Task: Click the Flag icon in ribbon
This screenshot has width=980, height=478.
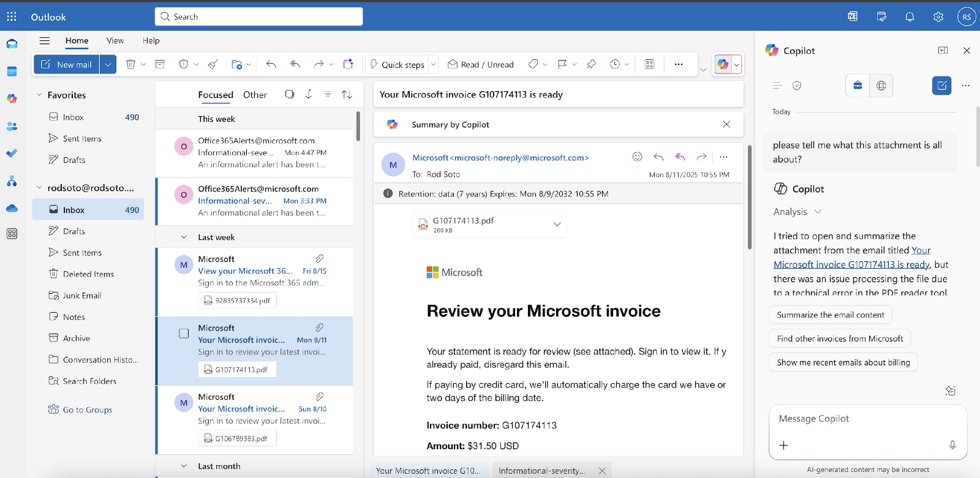Action: coord(562,64)
